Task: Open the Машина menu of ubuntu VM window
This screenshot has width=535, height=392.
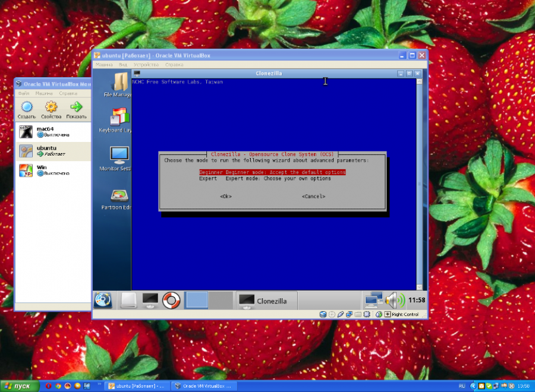Action: pyautogui.click(x=103, y=65)
